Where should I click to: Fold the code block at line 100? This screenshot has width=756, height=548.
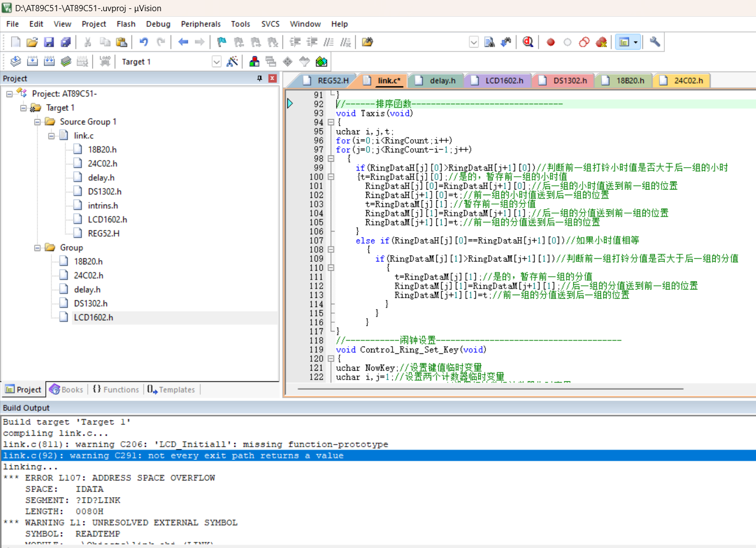click(331, 177)
